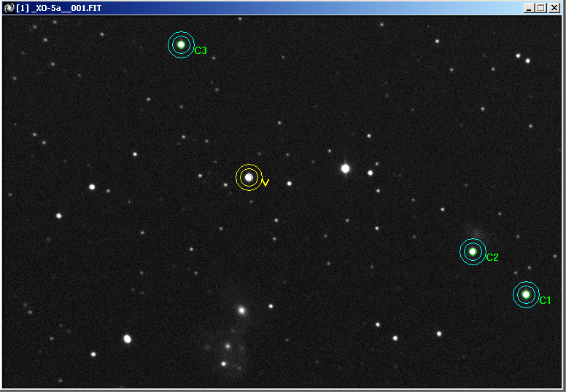Click the green C3 label text
The width and height of the screenshot is (566, 392).
pos(201,51)
